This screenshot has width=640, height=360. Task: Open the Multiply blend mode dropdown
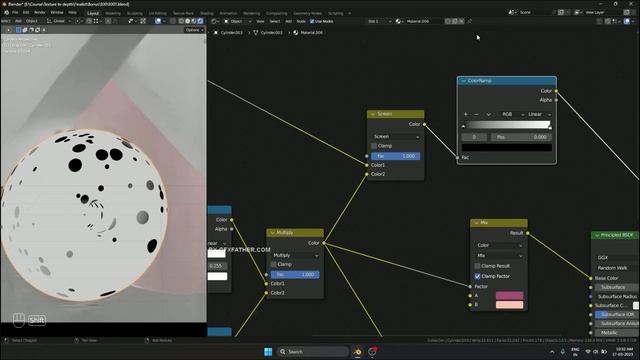pos(295,255)
